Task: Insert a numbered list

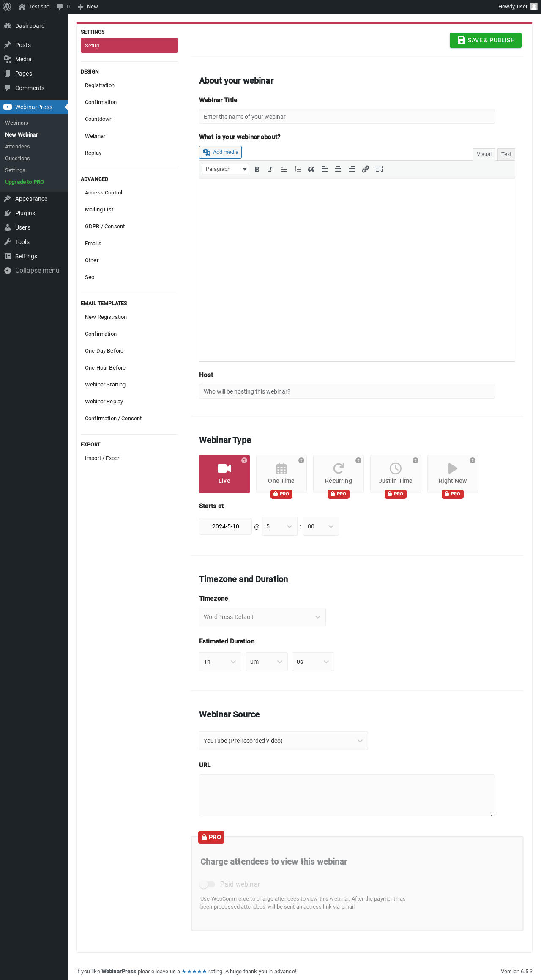Action: click(x=298, y=169)
